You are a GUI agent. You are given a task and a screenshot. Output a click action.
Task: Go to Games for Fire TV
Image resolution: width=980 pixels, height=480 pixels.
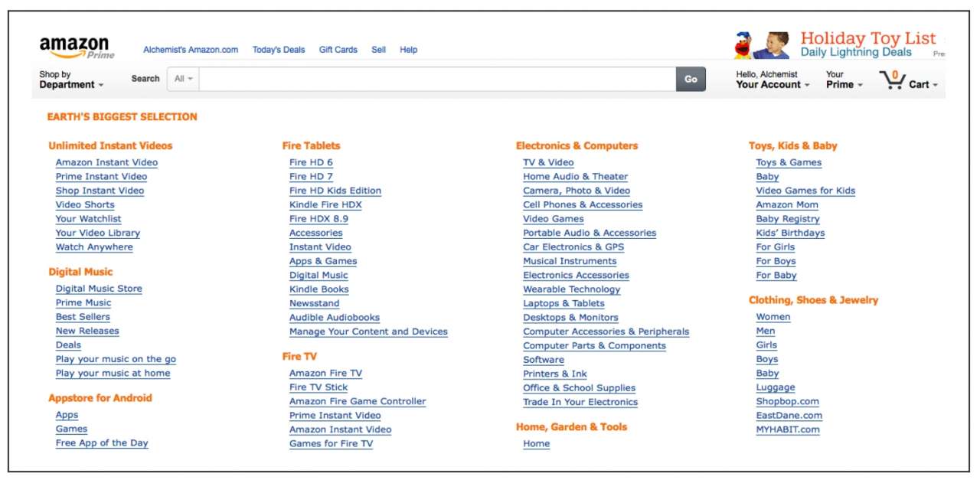[x=331, y=444]
